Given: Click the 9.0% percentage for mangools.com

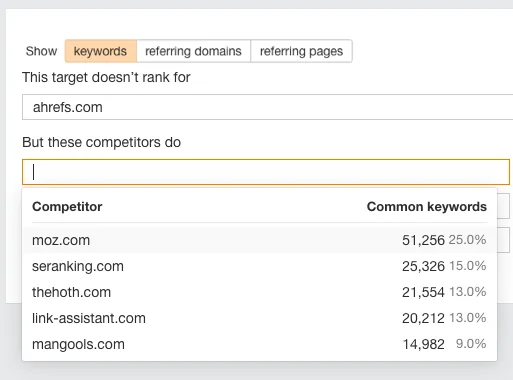Looking at the screenshot, I should pyautogui.click(x=471, y=344).
